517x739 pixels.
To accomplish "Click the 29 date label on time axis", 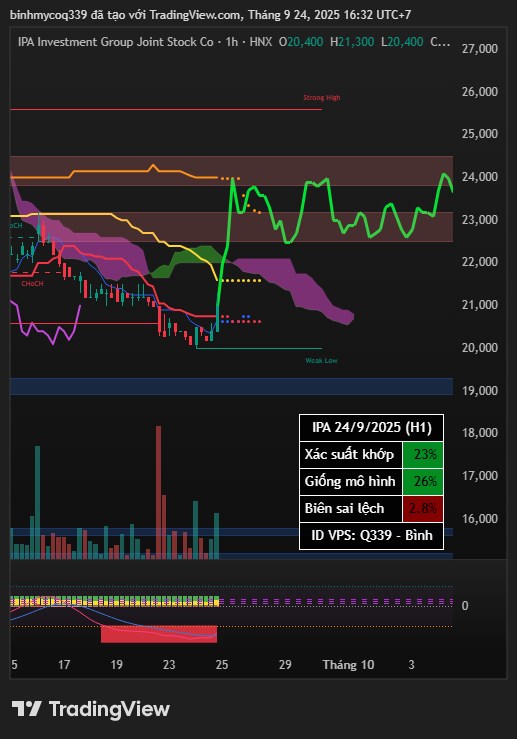I will click(285, 665).
